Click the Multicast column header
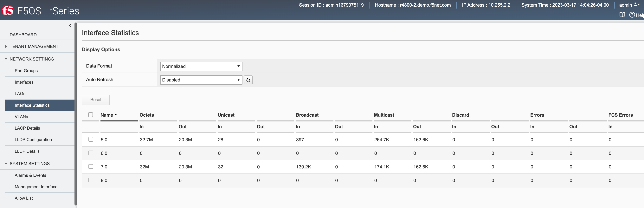The width and height of the screenshot is (644, 208). click(x=384, y=115)
